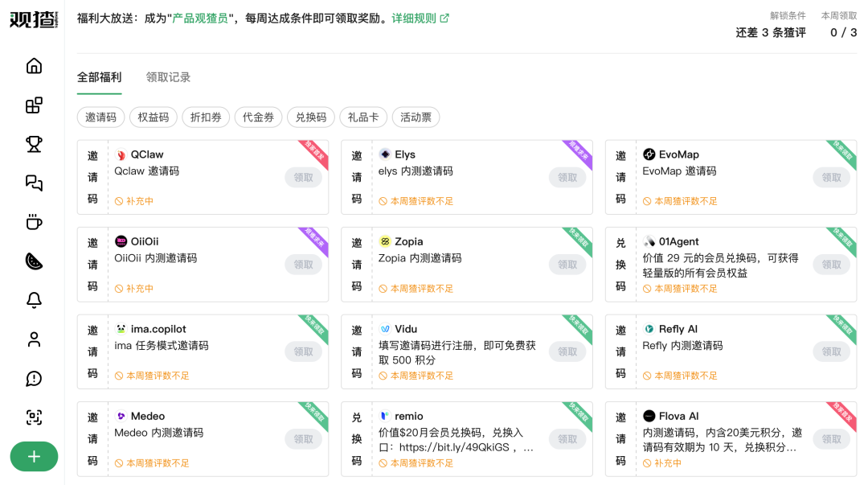Image resolution: width=868 pixels, height=485 pixels.
Task: Click text "EvoMap 邀请码"
Action: (679, 171)
